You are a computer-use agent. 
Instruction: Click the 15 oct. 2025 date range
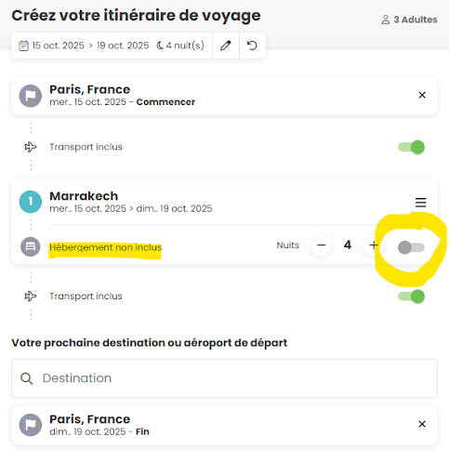pyautogui.click(x=91, y=46)
